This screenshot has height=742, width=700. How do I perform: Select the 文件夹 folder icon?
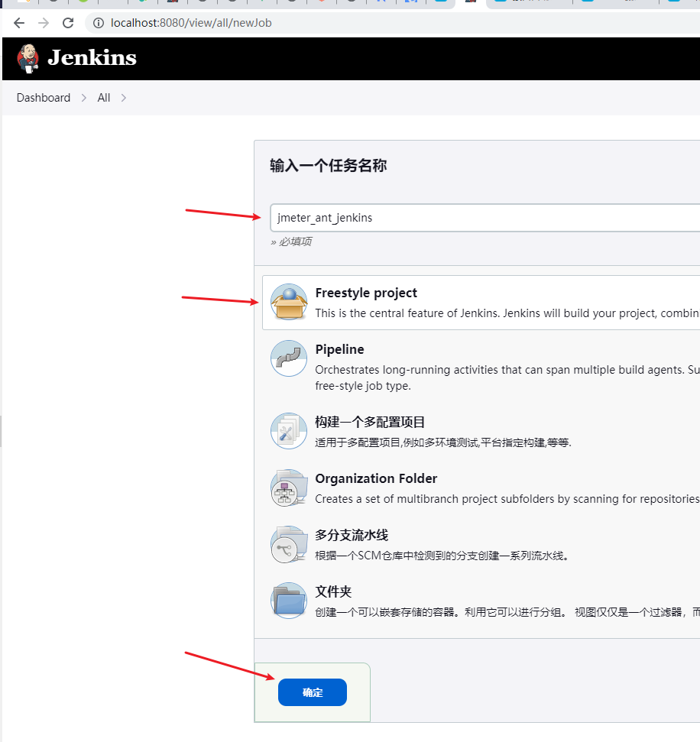[x=289, y=601]
